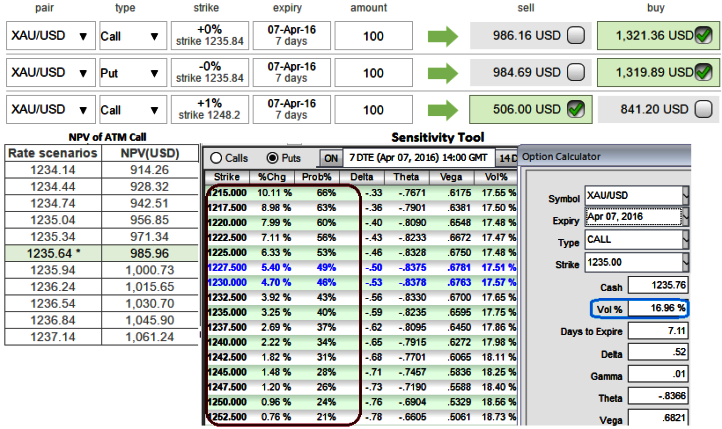Expand the Expiry dropdown in Option Calculator
Viewport: 722px width, 429px height.
685,216
